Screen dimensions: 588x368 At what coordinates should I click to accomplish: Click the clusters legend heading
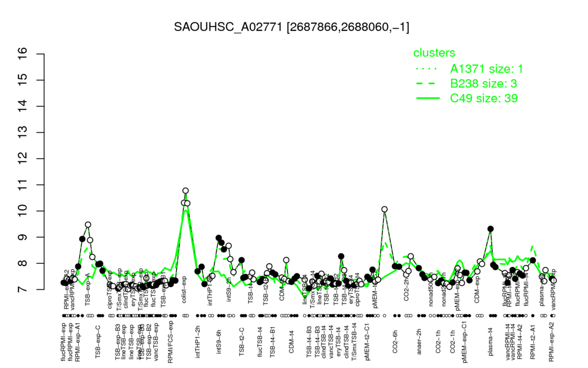pyautogui.click(x=434, y=52)
